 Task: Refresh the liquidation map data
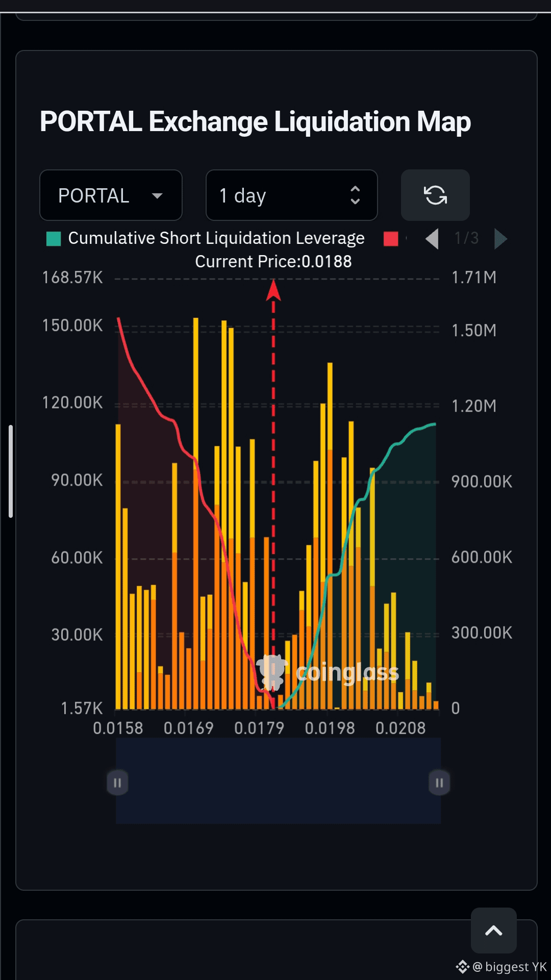click(x=435, y=195)
